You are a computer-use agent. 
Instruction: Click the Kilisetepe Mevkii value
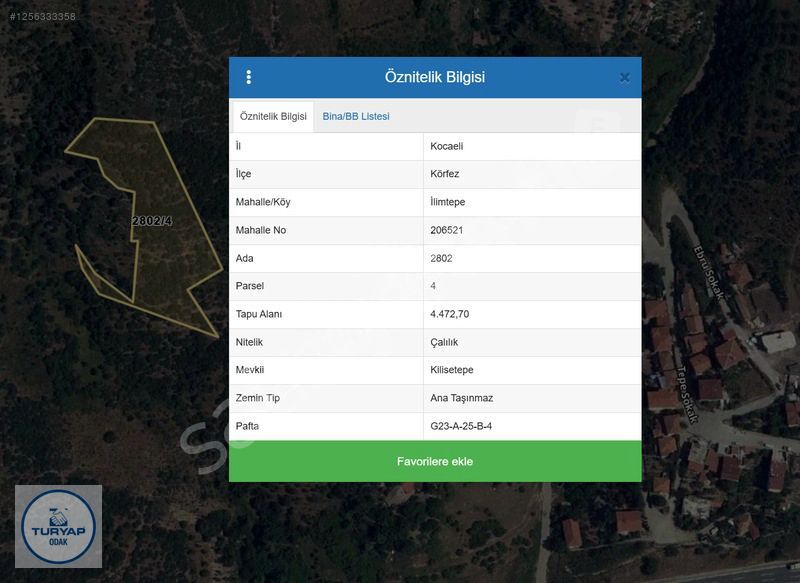450,370
